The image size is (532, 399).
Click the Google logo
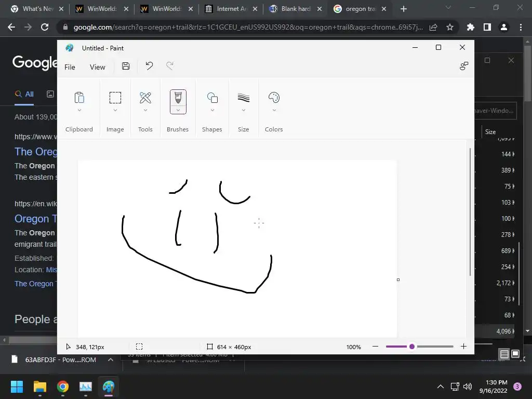(35, 63)
